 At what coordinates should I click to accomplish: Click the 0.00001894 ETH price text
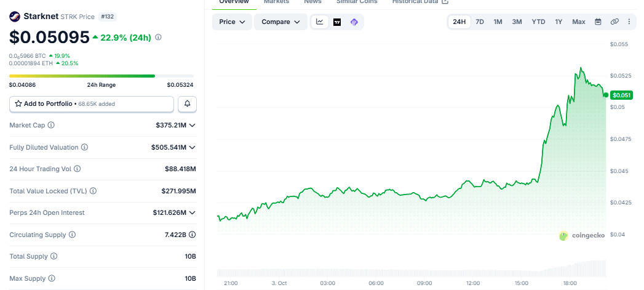31,63
